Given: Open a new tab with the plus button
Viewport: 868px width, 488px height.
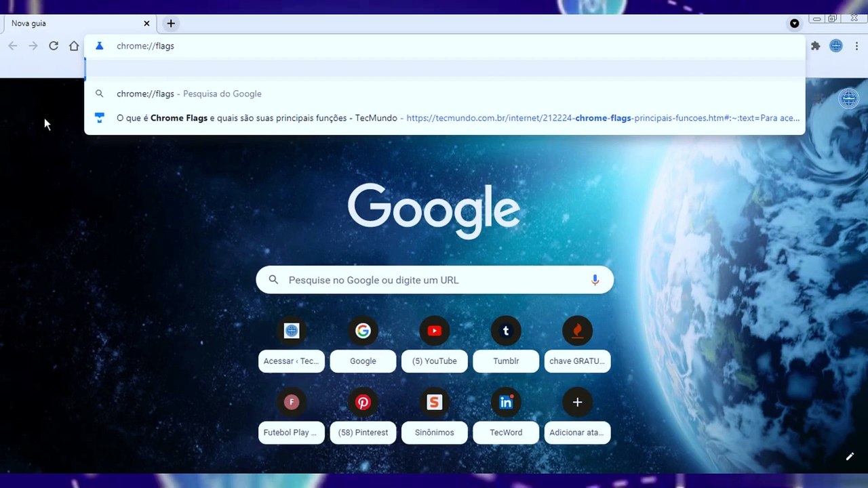Looking at the screenshot, I should coord(171,23).
